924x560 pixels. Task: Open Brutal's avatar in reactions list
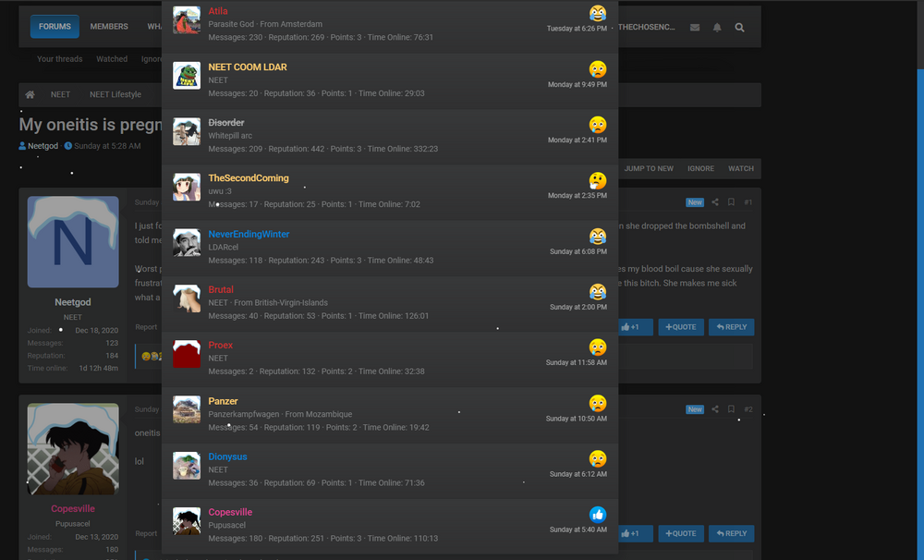pyautogui.click(x=187, y=298)
